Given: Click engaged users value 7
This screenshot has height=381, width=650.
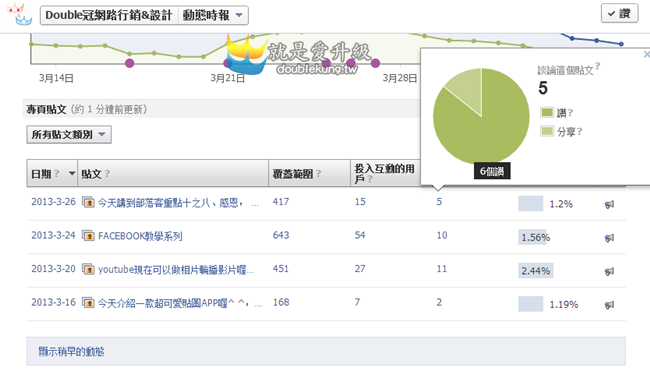Looking at the screenshot, I should 357,302.
